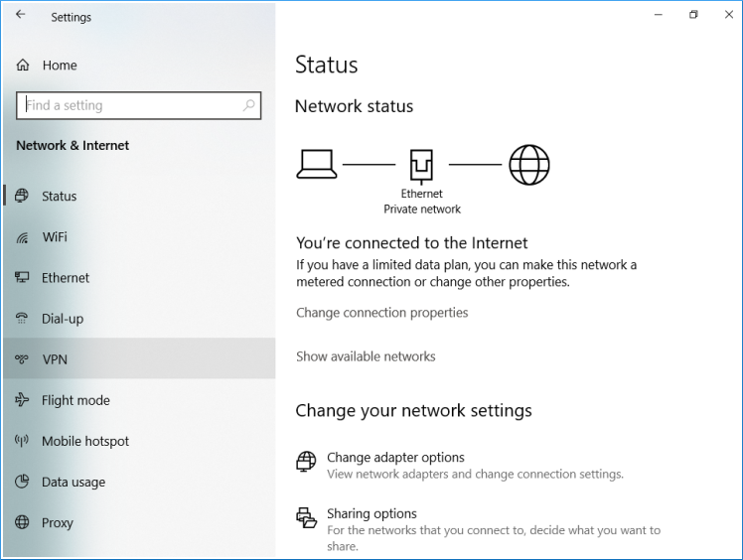Click the Ethernet adapter diagram icon
743x560 pixels.
(x=422, y=165)
